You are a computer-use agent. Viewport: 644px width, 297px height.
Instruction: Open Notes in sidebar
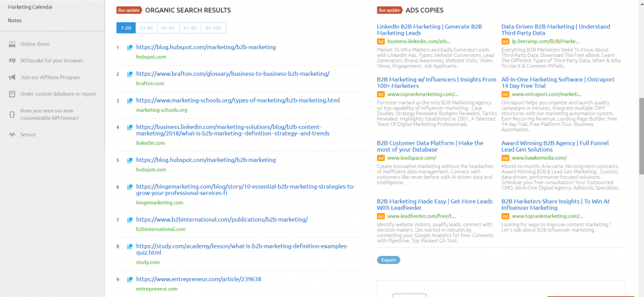point(14,21)
